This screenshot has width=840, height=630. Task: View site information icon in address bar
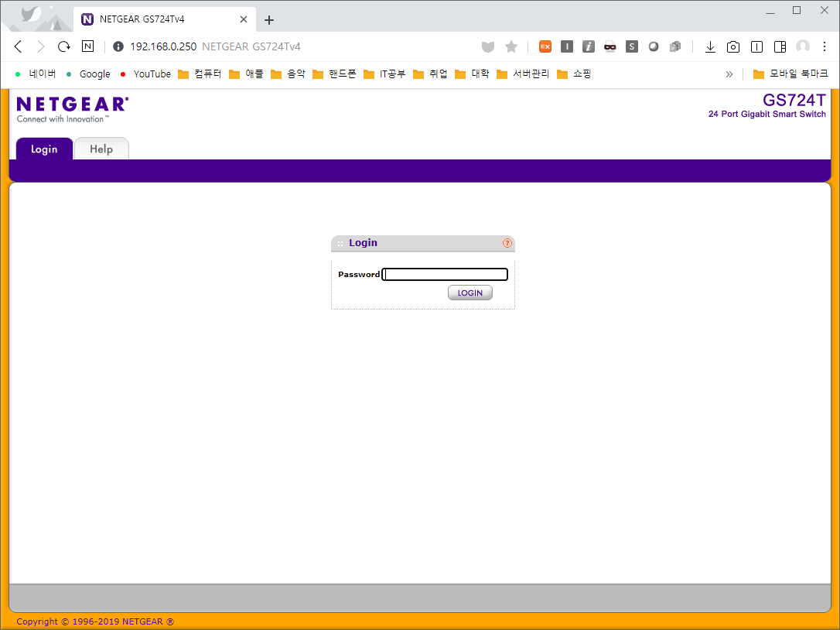pos(118,46)
